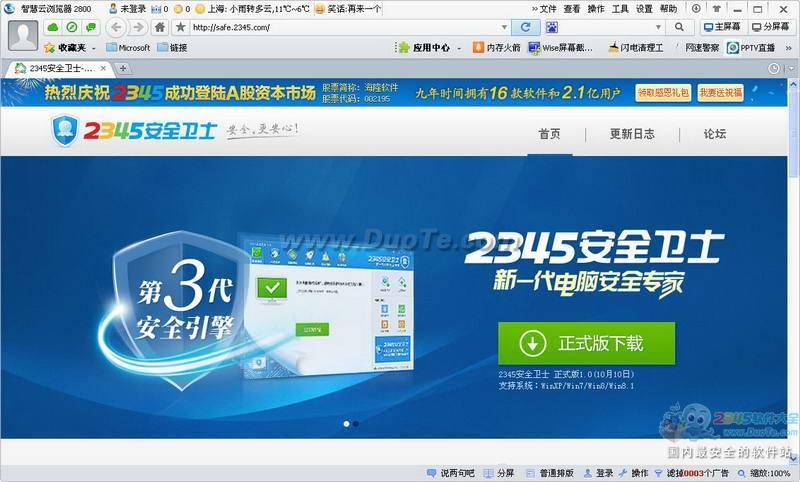Open the green cloud icon
The height and width of the screenshot is (482, 800).
(53, 27)
